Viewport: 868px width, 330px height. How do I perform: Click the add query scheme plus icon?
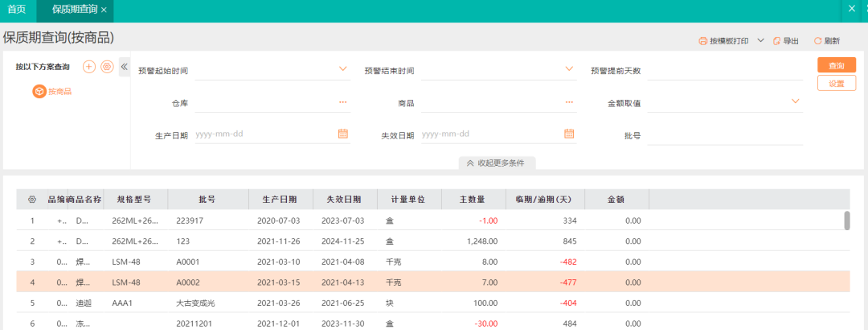[x=89, y=67]
